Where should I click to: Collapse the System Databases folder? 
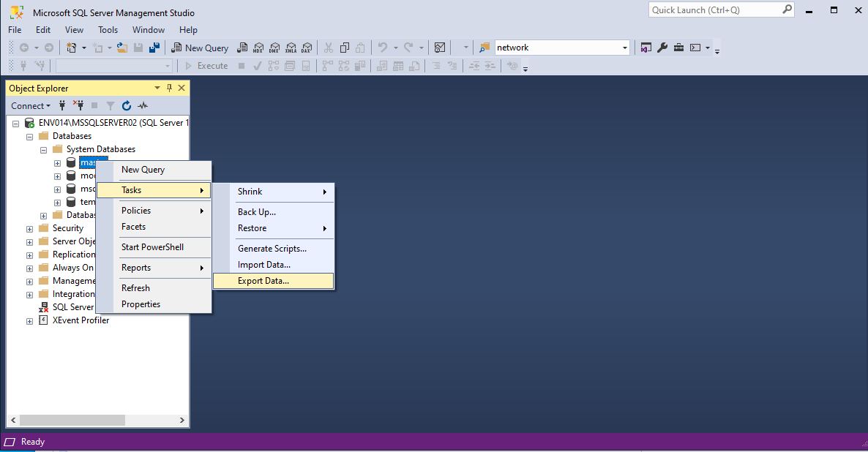click(x=43, y=148)
